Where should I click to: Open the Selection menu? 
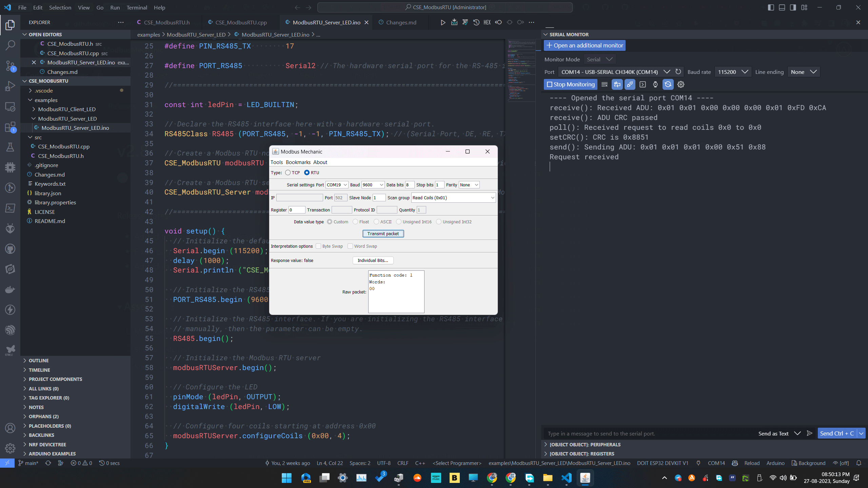pos(60,7)
